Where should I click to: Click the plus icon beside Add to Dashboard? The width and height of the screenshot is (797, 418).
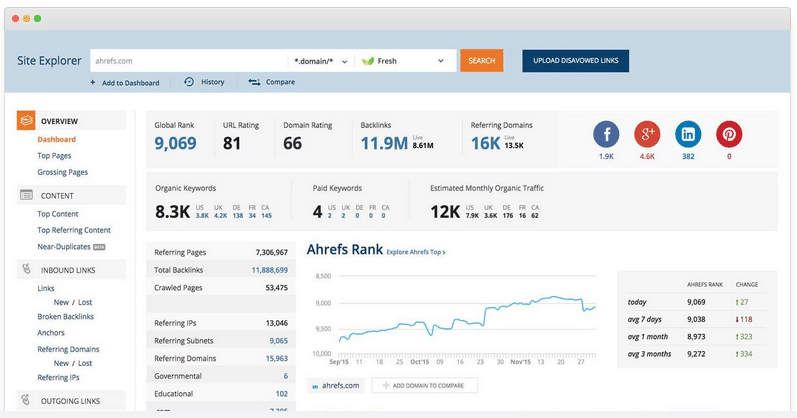point(93,82)
